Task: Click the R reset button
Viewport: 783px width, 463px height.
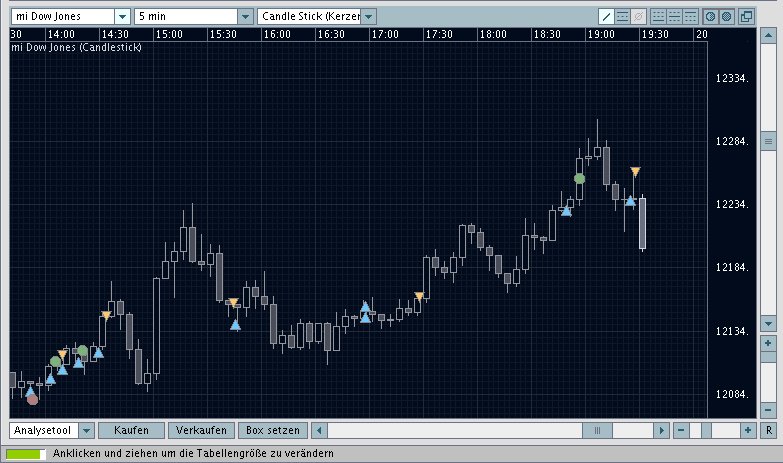Action: [769, 430]
